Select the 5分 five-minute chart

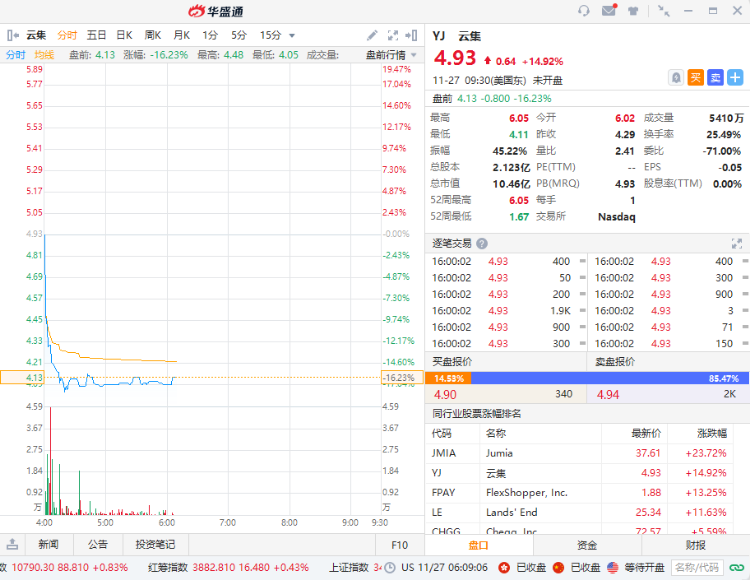click(x=239, y=35)
